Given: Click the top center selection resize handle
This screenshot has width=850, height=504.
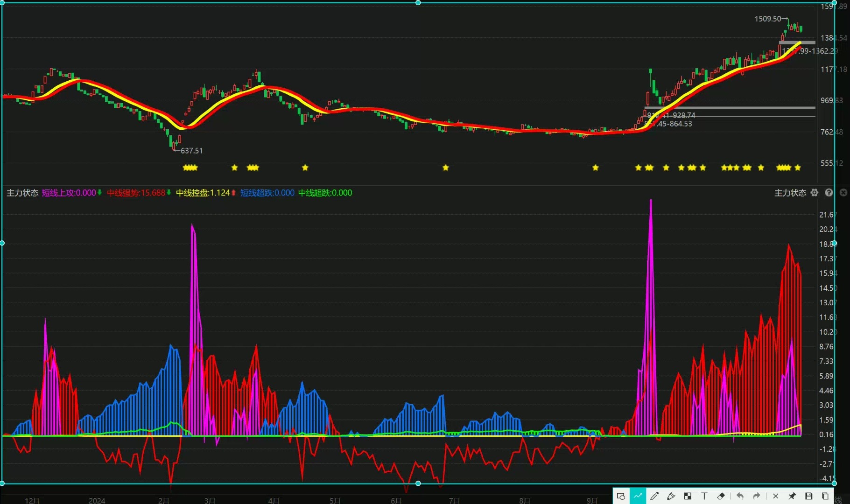Looking at the screenshot, I should [418, 3].
